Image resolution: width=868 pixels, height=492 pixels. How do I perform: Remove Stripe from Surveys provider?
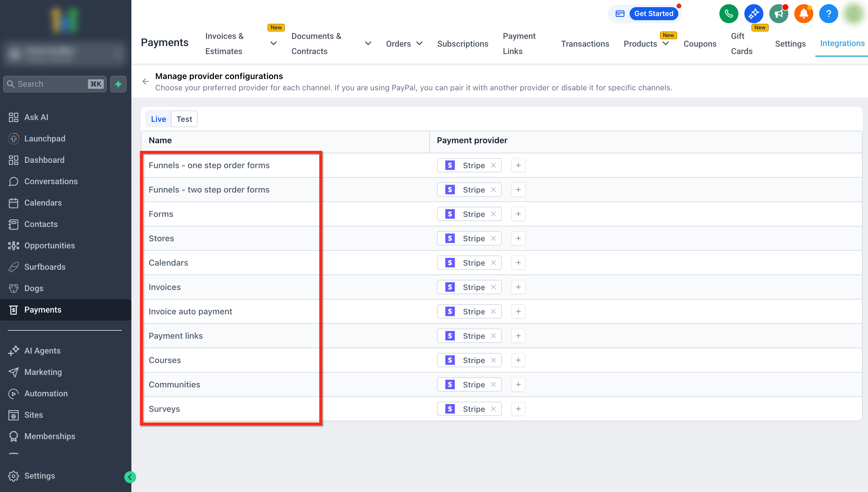coord(493,409)
